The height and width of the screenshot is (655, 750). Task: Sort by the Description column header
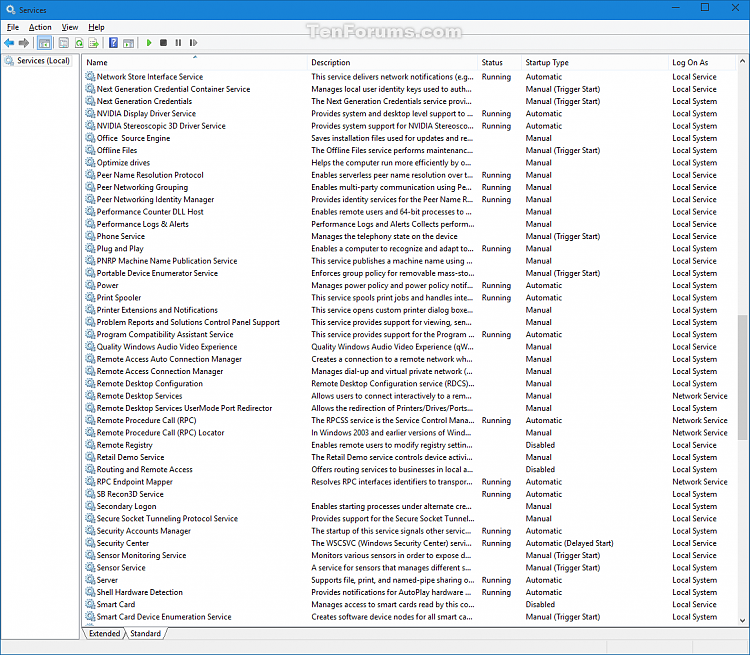(x=392, y=63)
